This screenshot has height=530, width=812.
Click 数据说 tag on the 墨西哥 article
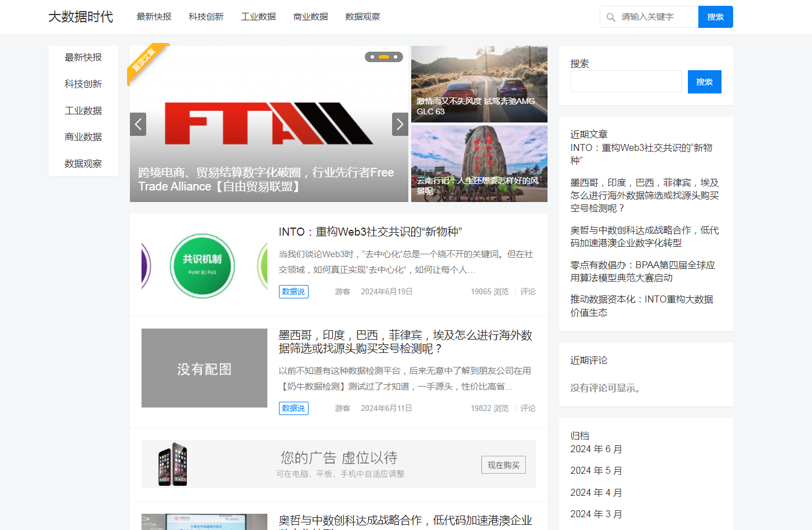293,408
